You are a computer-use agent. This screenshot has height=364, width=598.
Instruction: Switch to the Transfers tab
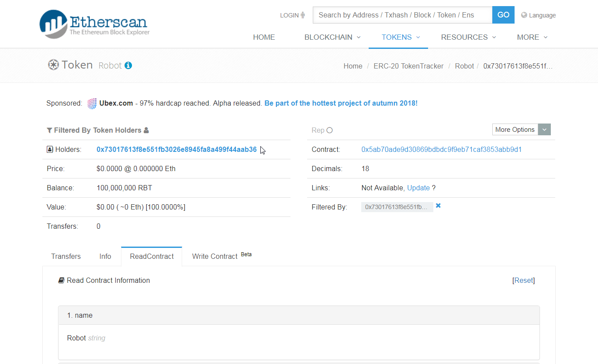coord(66,256)
